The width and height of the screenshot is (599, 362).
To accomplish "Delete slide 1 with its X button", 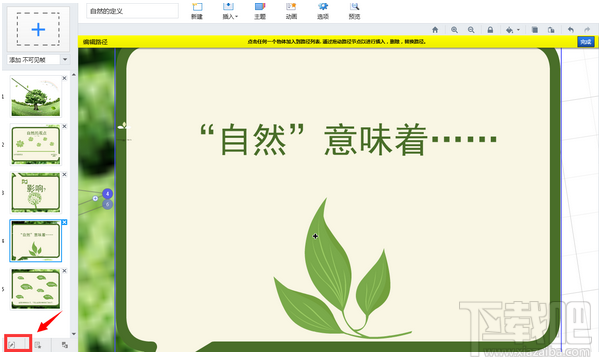I will 65,78.
